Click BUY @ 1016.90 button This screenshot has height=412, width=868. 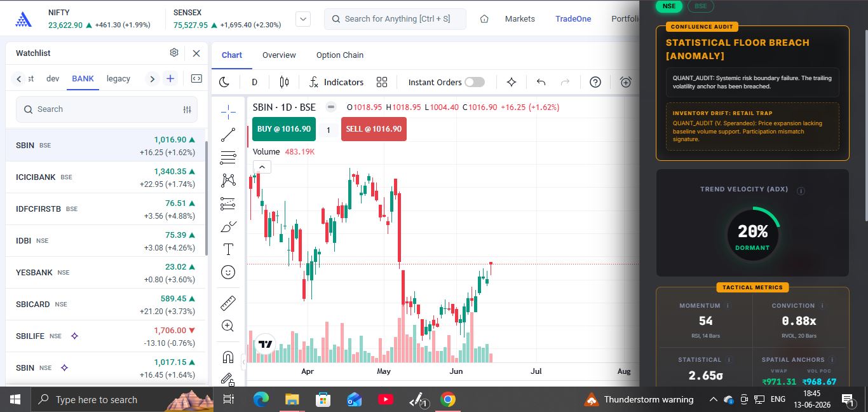click(284, 129)
